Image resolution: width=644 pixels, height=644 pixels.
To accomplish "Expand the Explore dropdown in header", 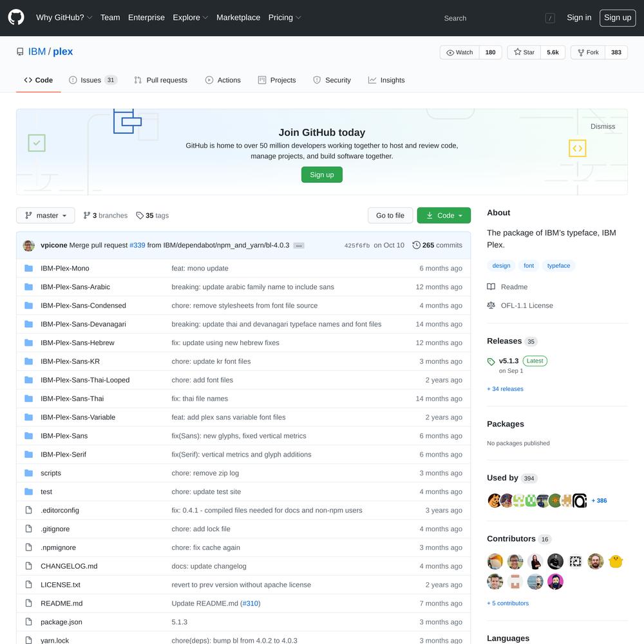I will click(x=190, y=17).
